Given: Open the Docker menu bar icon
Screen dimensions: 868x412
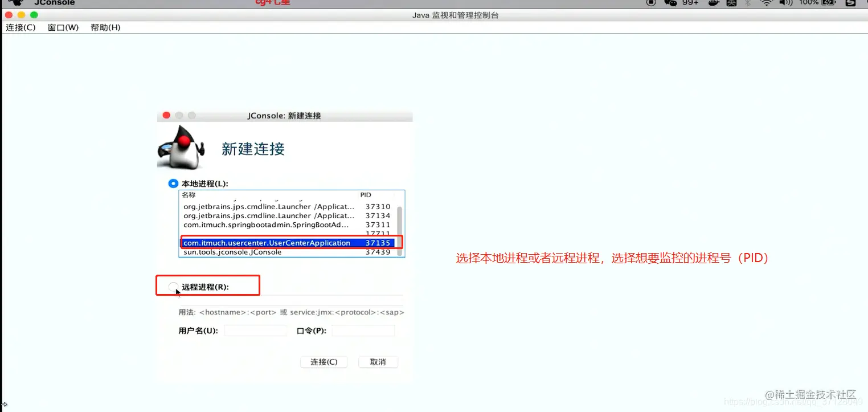Looking at the screenshot, I should (x=713, y=3).
